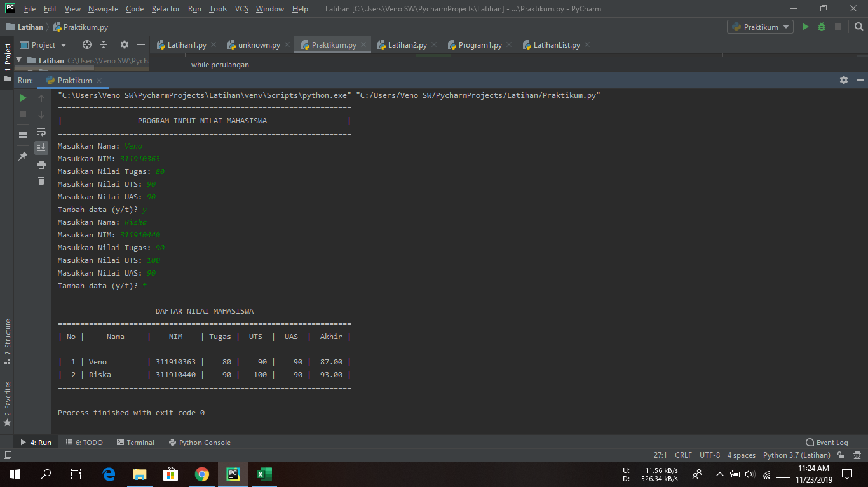Viewport: 868px width, 487px height.
Task: Restore the layout in the Run panel
Action: tap(23, 135)
